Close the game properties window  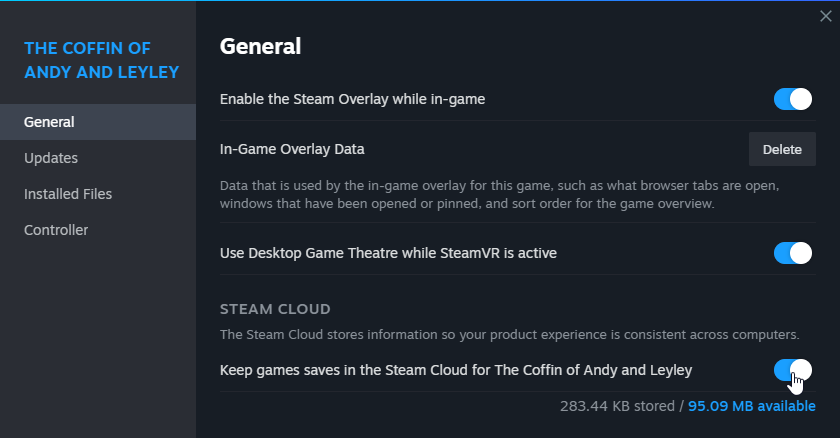(823, 15)
